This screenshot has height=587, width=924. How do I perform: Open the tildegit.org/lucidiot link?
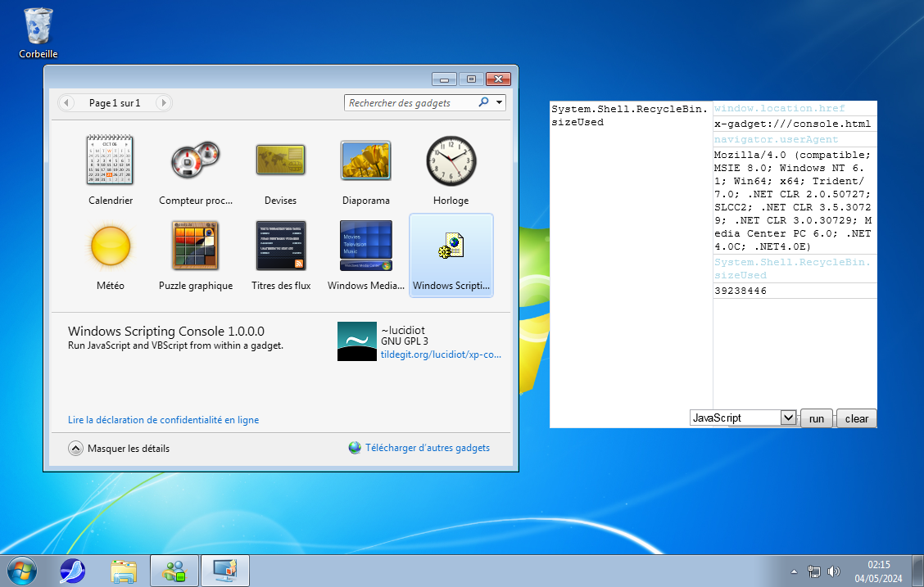click(x=441, y=354)
